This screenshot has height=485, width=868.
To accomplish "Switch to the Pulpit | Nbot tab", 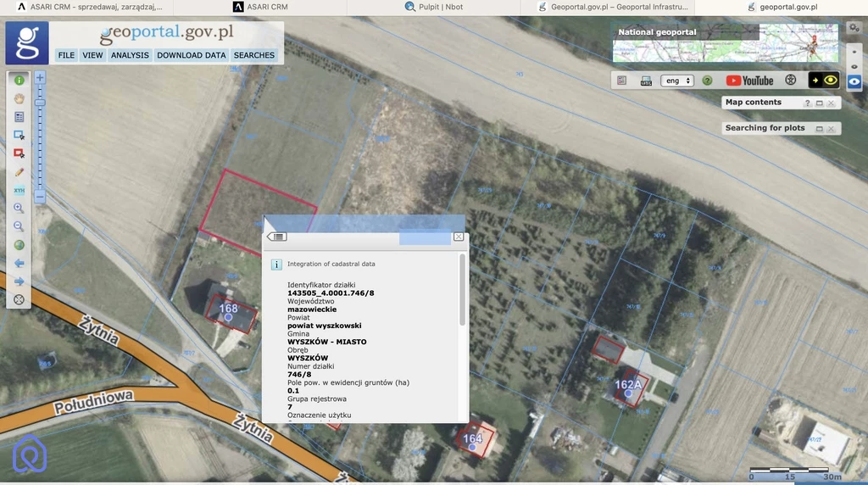I will [x=434, y=7].
